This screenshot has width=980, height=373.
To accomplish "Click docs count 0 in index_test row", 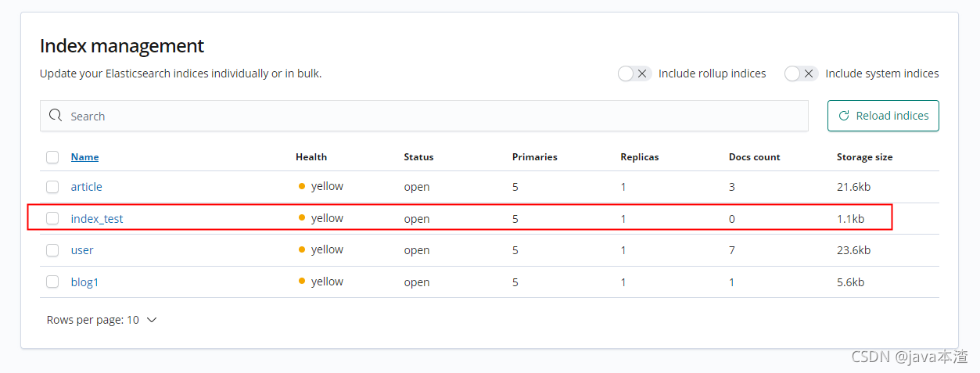I will 732,219.
